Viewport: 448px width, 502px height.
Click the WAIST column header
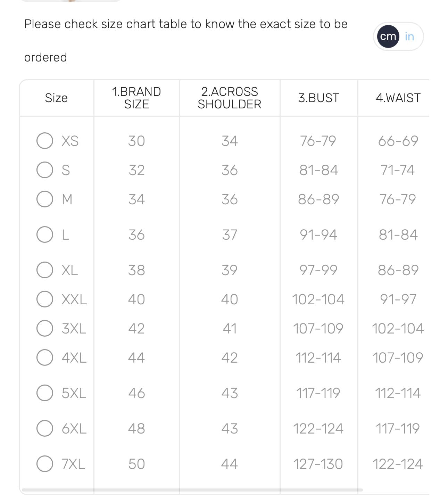(x=398, y=98)
